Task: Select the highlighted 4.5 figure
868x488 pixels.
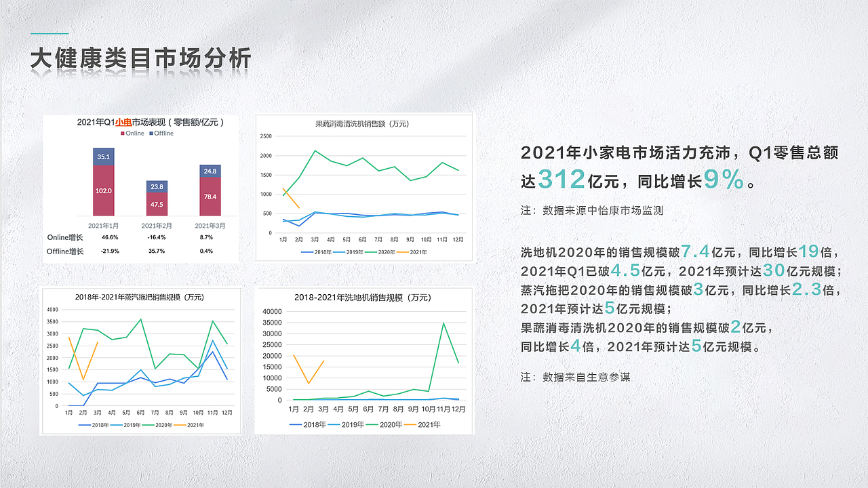Action: click(625, 271)
